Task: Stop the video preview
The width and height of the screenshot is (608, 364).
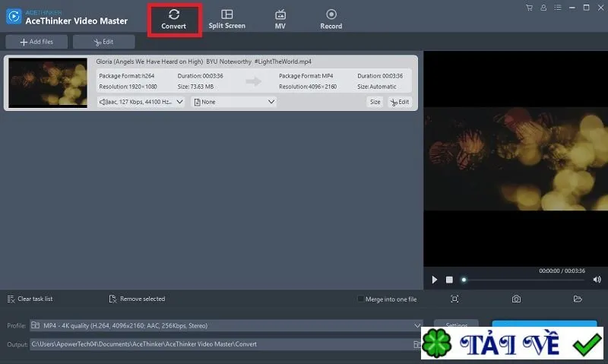Action: click(x=449, y=280)
